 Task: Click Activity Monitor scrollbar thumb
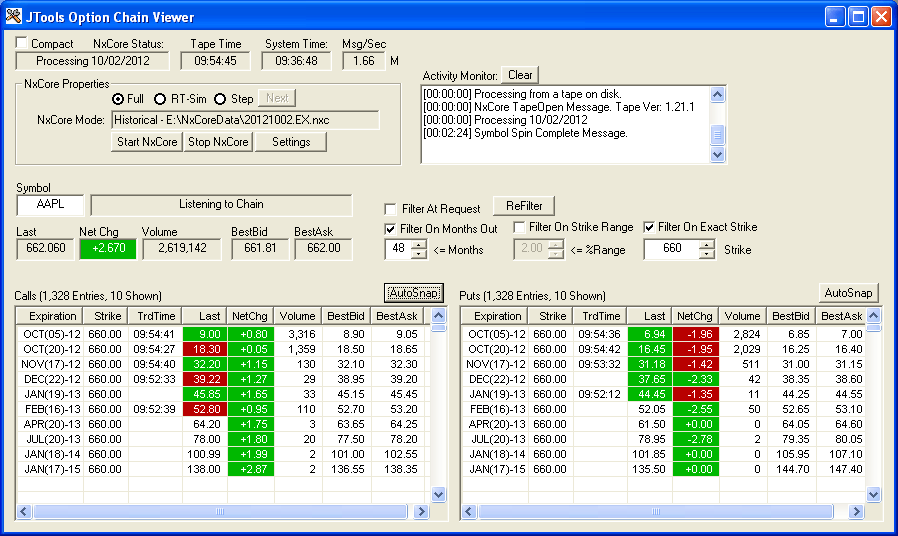[717, 135]
